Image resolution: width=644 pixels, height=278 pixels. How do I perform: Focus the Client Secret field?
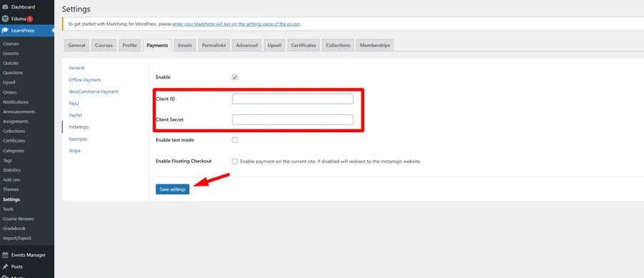click(x=293, y=119)
